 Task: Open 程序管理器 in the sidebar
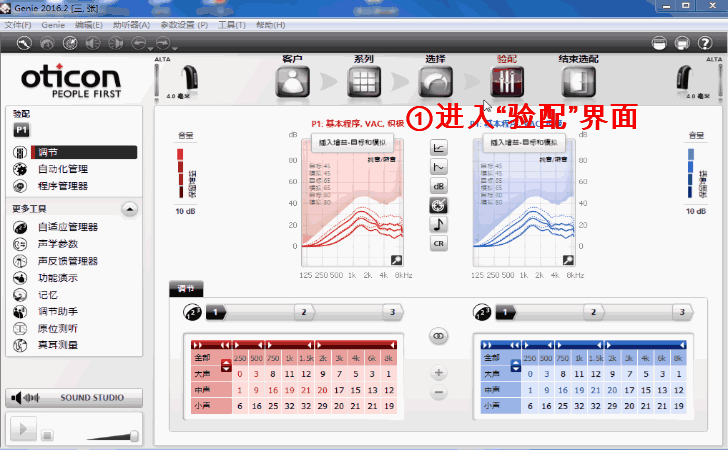point(63,186)
